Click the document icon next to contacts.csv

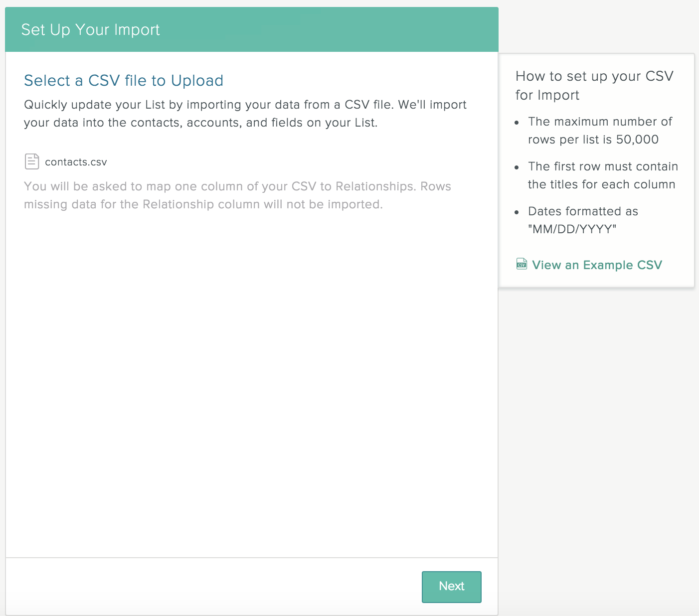(x=32, y=161)
